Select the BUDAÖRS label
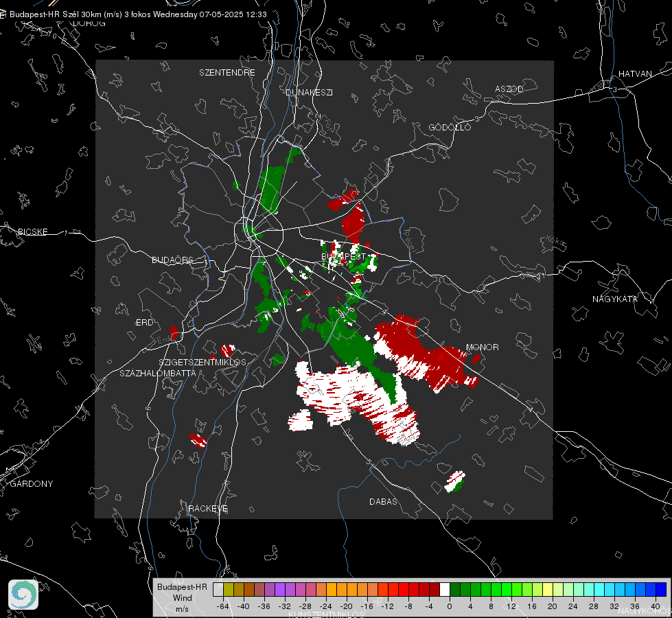Screen dimensions: 672x618 click(173, 260)
